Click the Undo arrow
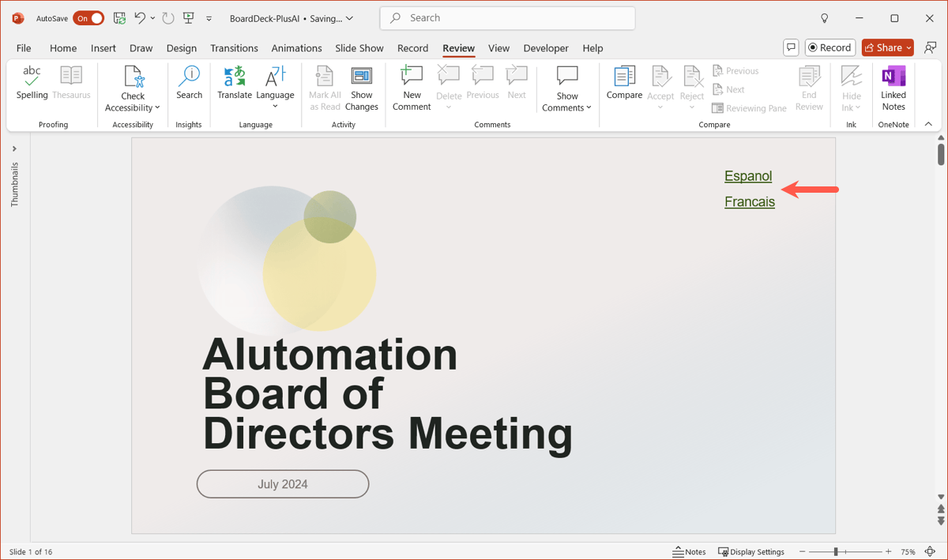948x560 pixels. pyautogui.click(x=140, y=18)
